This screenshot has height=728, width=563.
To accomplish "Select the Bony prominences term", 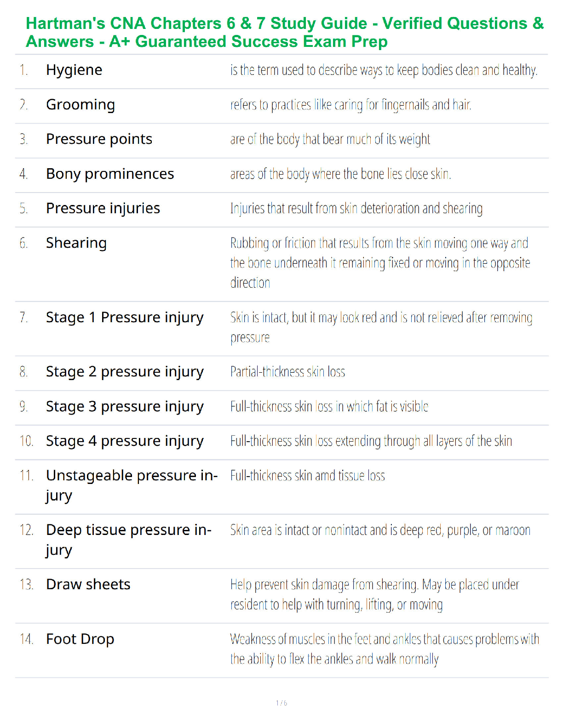I will point(110,174).
